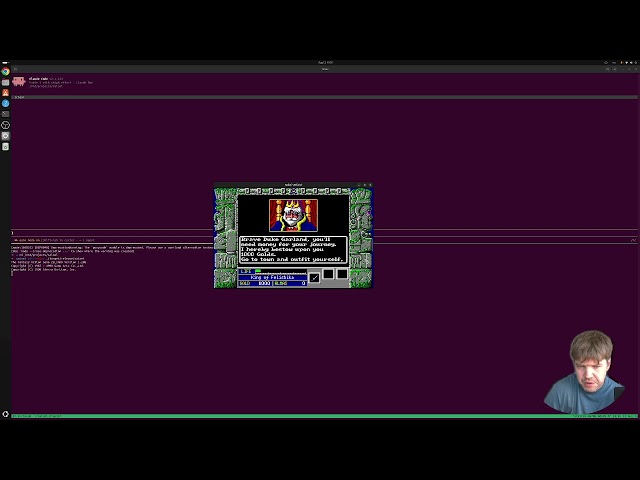Select the sword item slot in game
Viewport: 640px width, 480px height.
314,278
